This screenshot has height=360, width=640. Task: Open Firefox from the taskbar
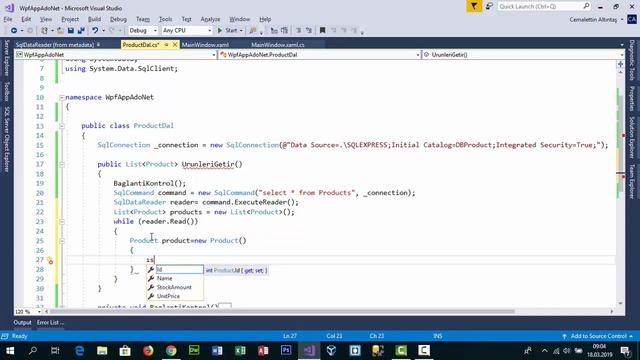tap(148, 351)
